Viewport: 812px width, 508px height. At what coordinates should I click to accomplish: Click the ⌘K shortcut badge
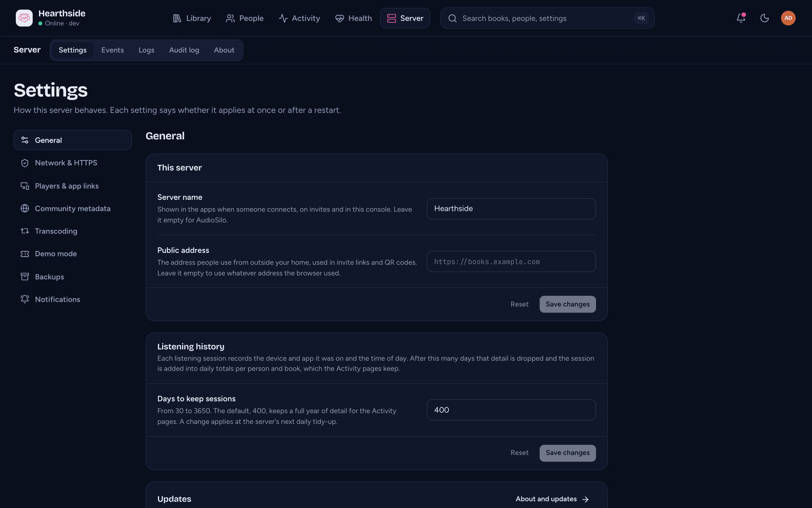[x=641, y=18]
